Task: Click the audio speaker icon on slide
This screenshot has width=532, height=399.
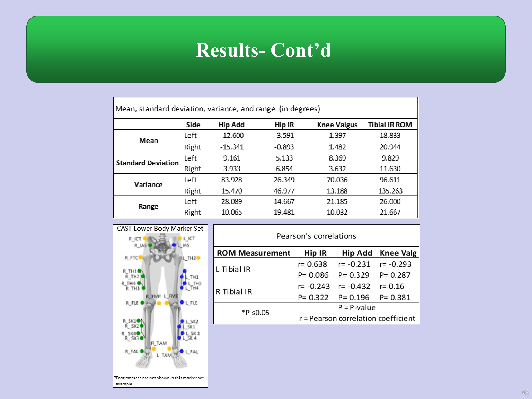Action: click(x=525, y=392)
